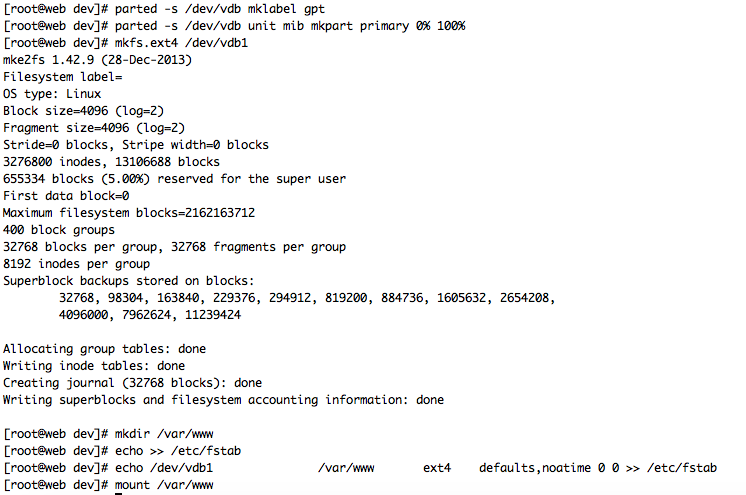Click the '8192 inodes per group' line
This screenshot has height=495, width=746.
pos(77,264)
